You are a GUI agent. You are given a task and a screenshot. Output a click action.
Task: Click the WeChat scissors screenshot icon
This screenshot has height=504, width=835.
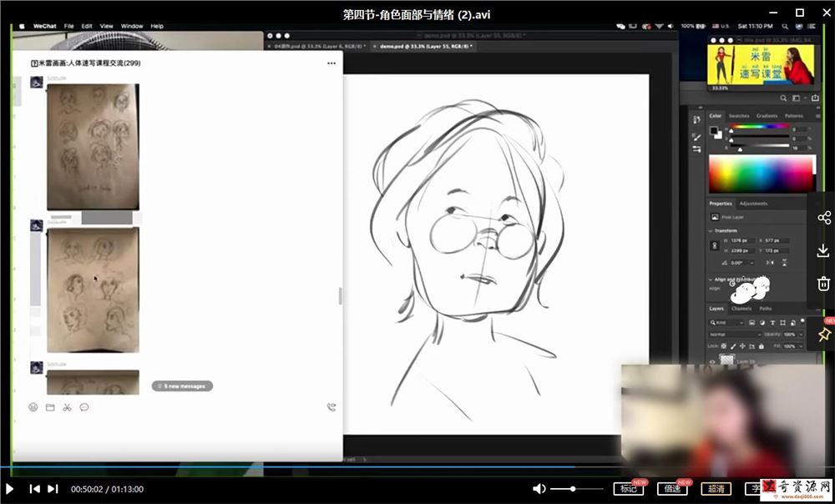[67, 408]
